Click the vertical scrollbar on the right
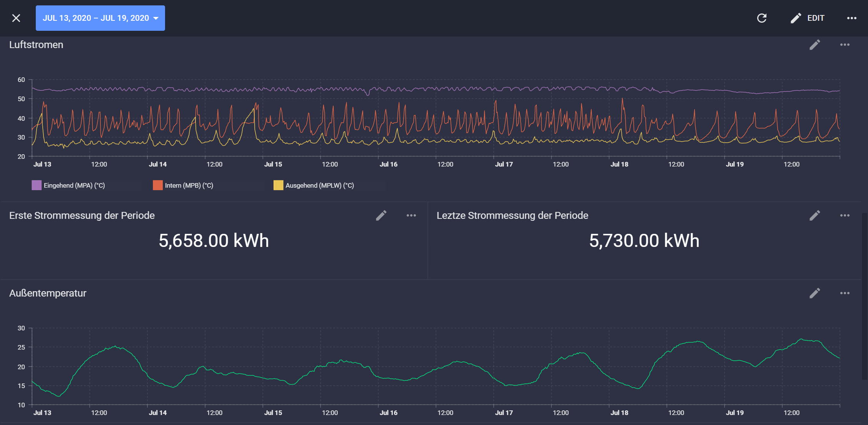Viewport: 868px width, 425px height. 865,296
